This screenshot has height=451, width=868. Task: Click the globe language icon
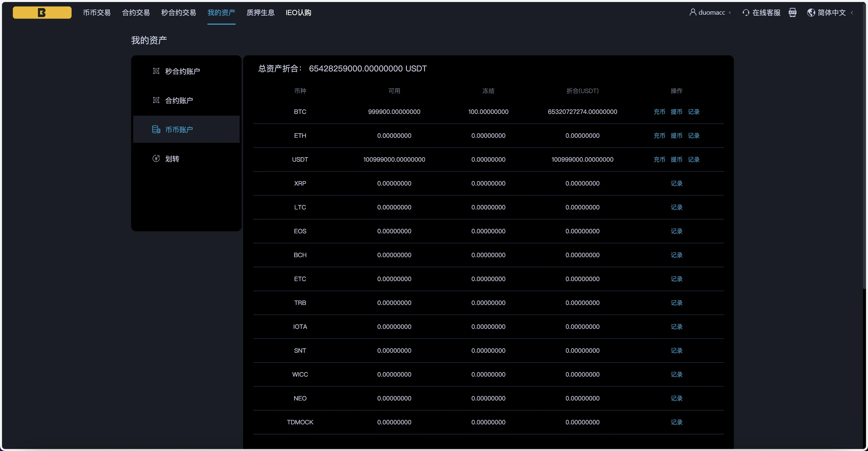click(811, 13)
